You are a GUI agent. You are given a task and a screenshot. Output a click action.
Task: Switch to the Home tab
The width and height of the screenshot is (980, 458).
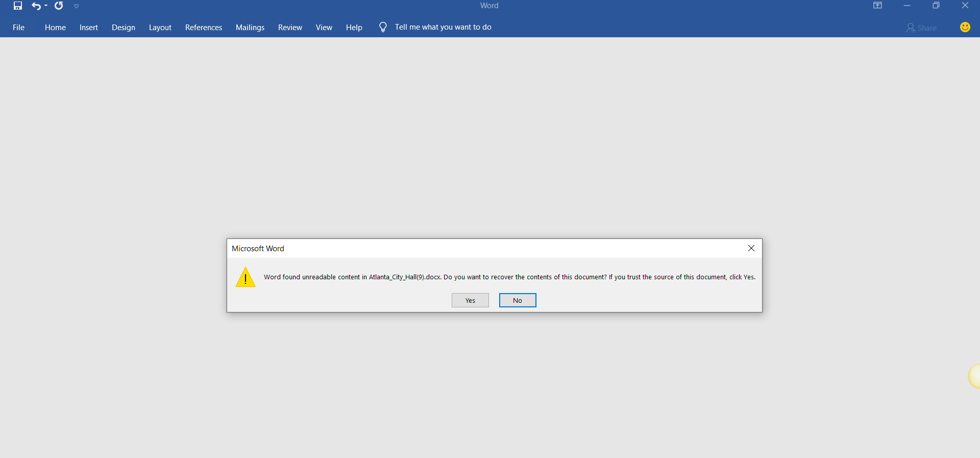pyautogui.click(x=55, y=28)
